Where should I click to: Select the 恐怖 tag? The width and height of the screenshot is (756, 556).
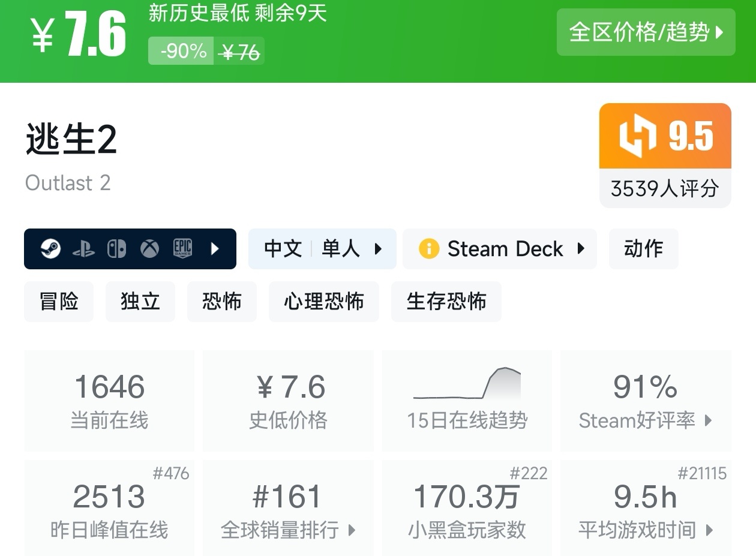coord(222,302)
